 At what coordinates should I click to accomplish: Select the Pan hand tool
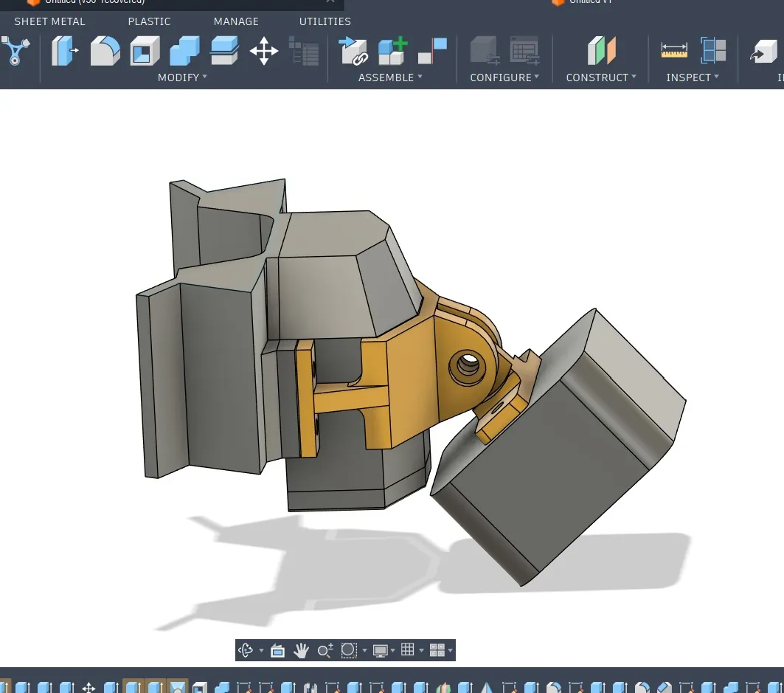301,650
